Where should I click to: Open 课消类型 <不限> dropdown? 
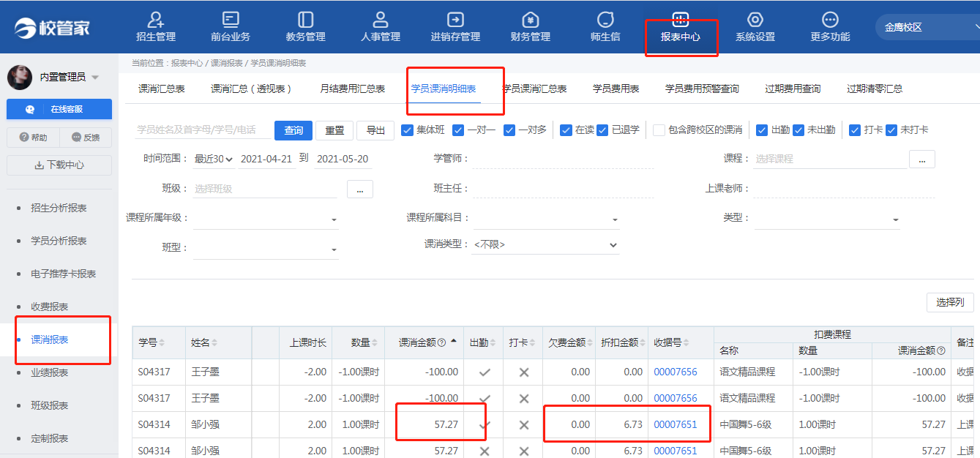tap(546, 244)
